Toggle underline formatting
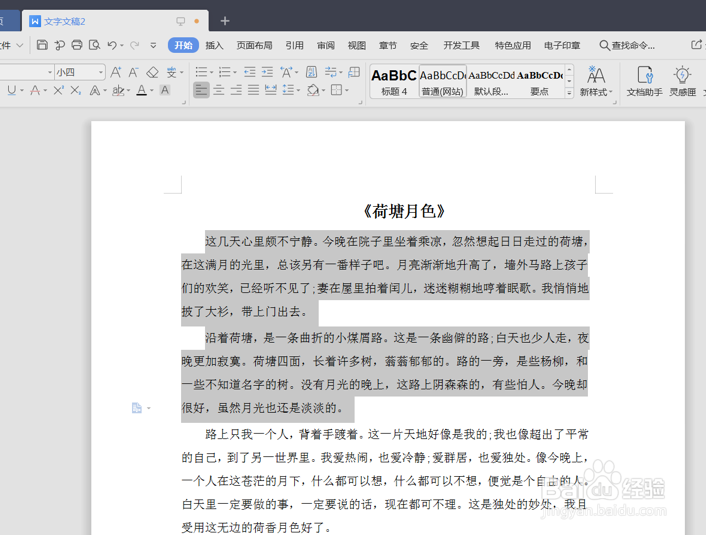Image resolution: width=706 pixels, height=535 pixels. coord(12,91)
